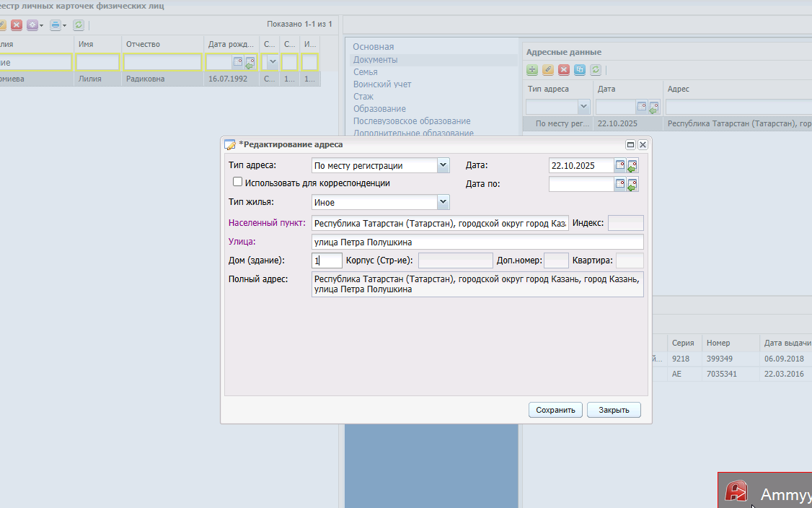Click the Адрес filter input in grid

[738, 108]
